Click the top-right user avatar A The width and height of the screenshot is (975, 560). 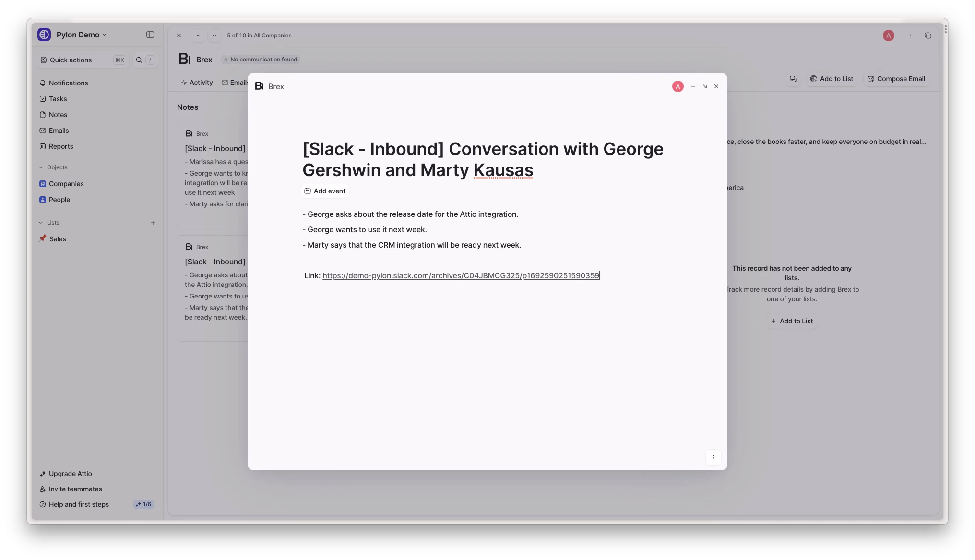click(889, 36)
